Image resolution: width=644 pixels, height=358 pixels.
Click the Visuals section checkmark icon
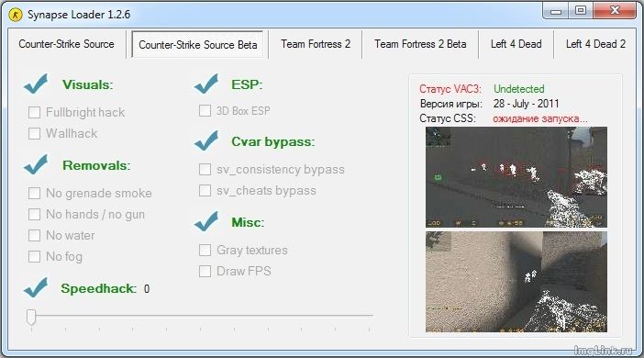click(x=36, y=84)
